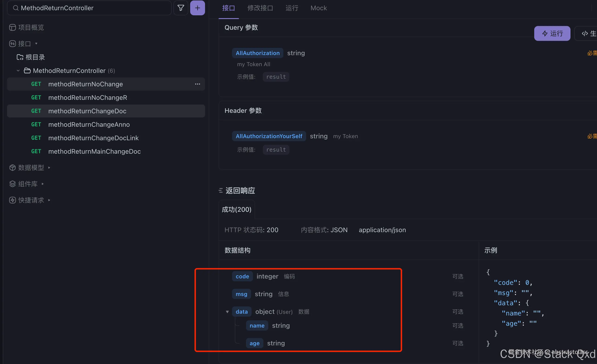The height and width of the screenshot is (364, 597).
Task: Click the MethodReturnController search input field
Action: [89, 8]
